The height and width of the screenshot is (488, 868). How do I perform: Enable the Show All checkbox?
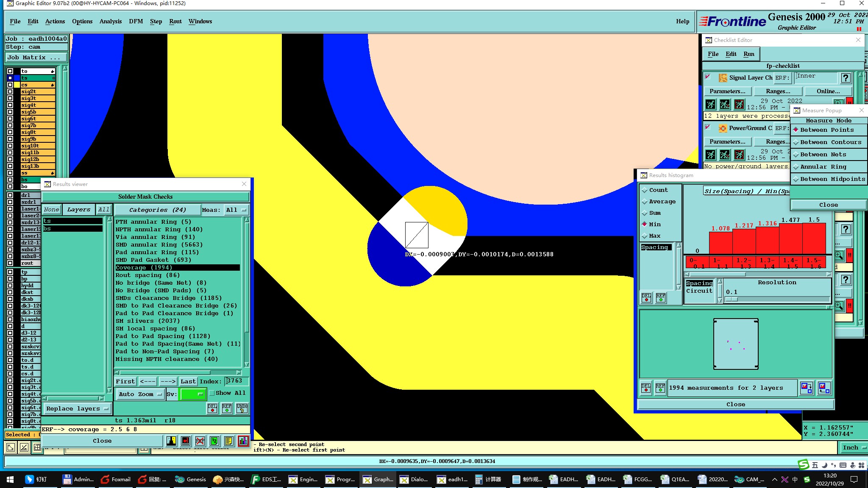coord(212,393)
